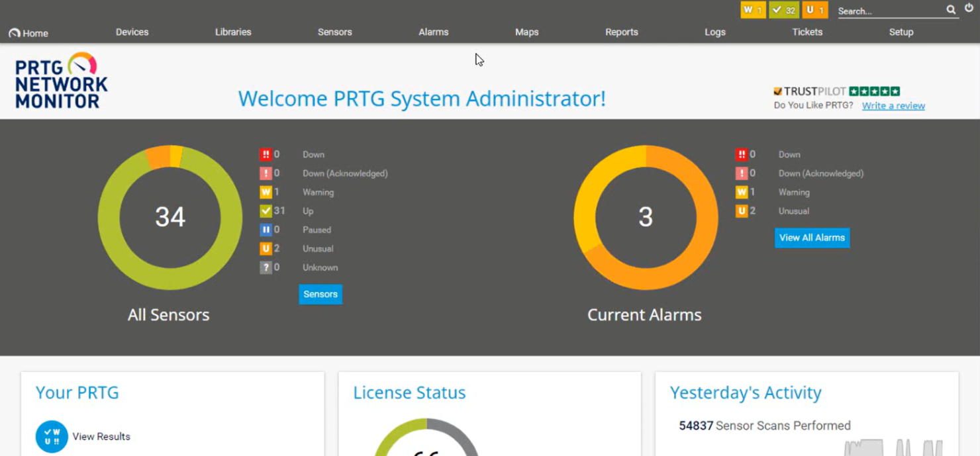Open the Maps menu

tap(526, 32)
